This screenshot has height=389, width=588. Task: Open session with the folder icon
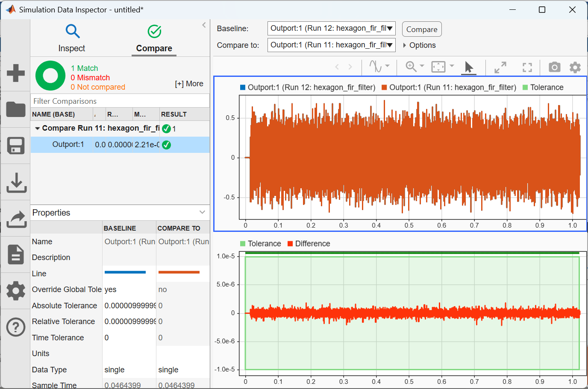pos(16,109)
